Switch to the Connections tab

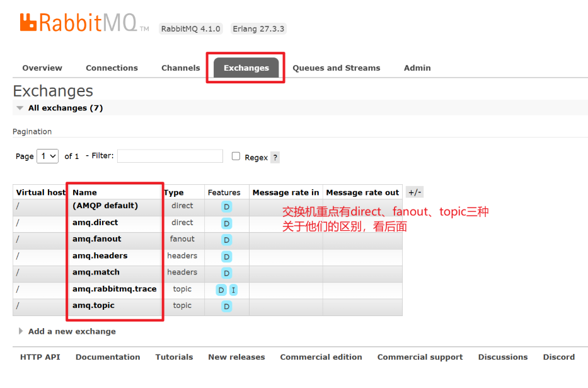click(112, 68)
